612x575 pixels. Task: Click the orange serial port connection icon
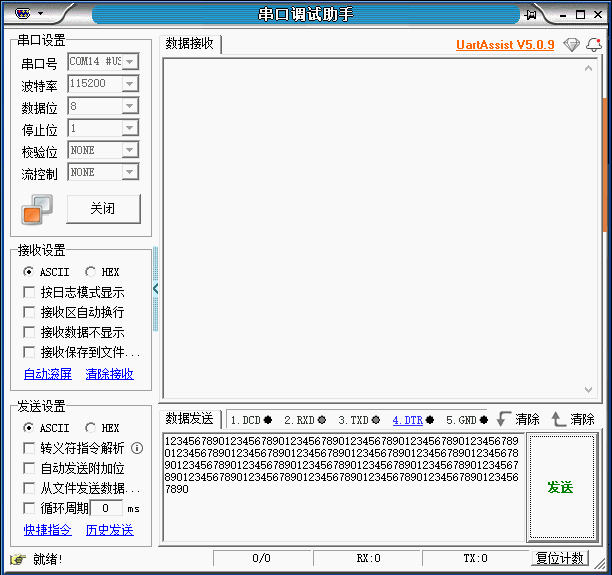pos(37,210)
